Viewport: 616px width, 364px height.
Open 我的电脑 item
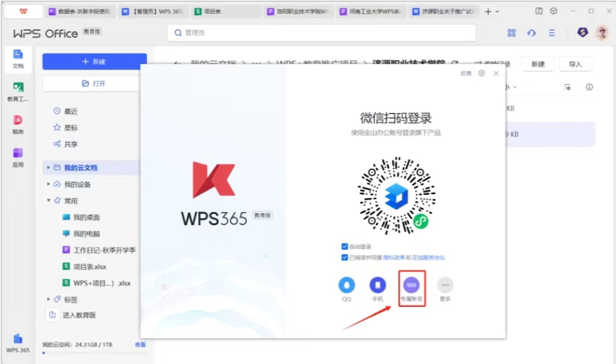(x=81, y=234)
